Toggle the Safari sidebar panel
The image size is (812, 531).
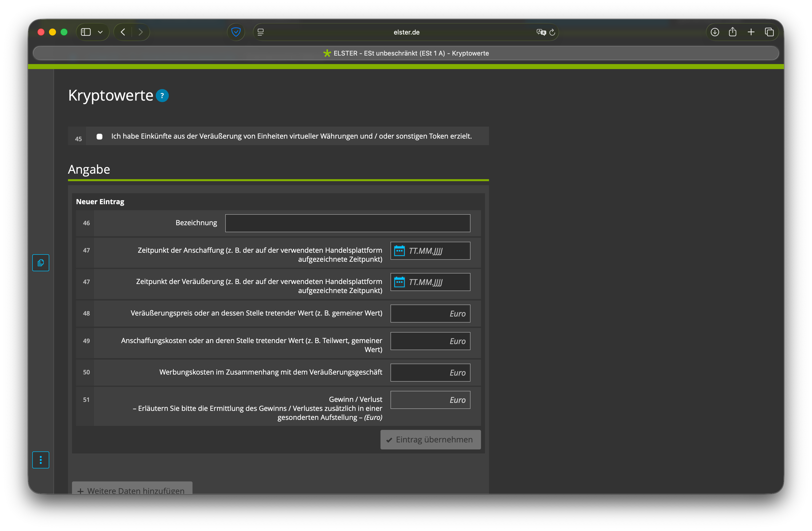(86, 32)
